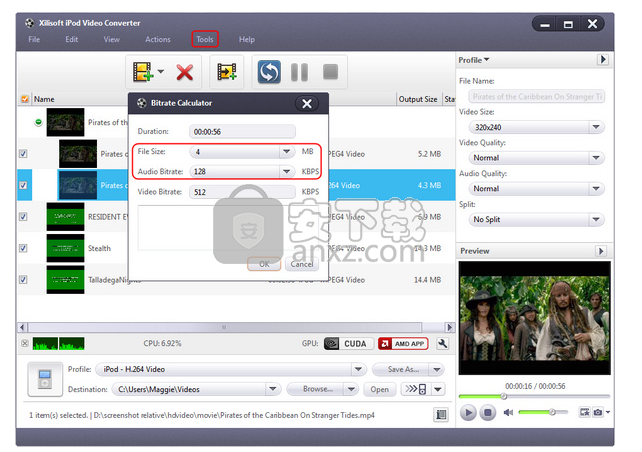
Task: Click the AMD APP acceleration button
Action: (403, 344)
